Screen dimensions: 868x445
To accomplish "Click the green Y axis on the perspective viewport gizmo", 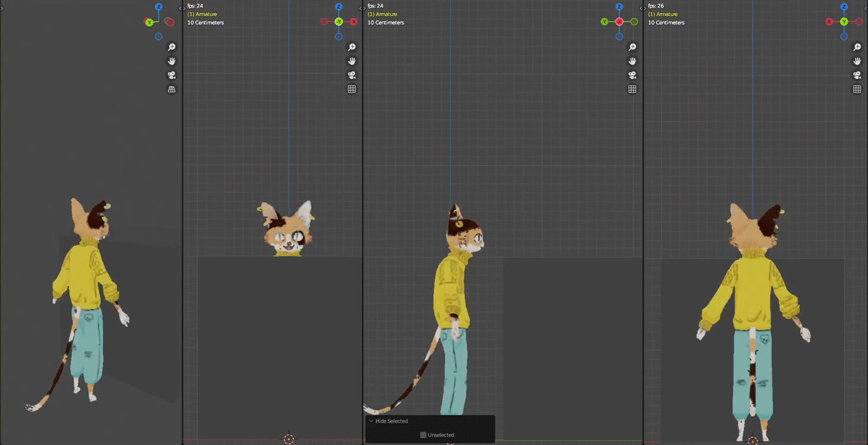I will (149, 22).
